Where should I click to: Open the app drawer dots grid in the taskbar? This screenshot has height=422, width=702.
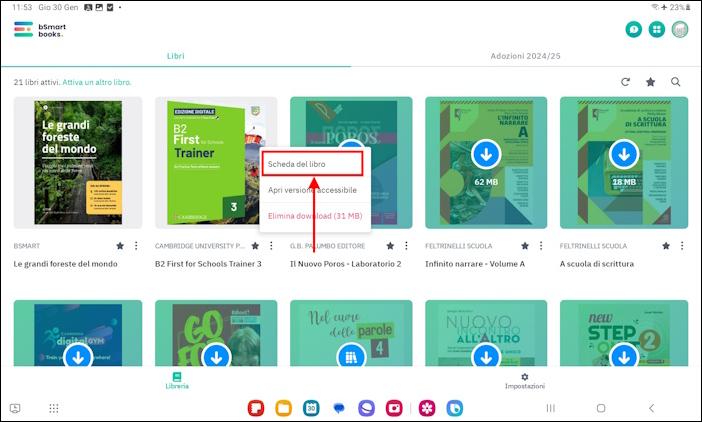54,408
